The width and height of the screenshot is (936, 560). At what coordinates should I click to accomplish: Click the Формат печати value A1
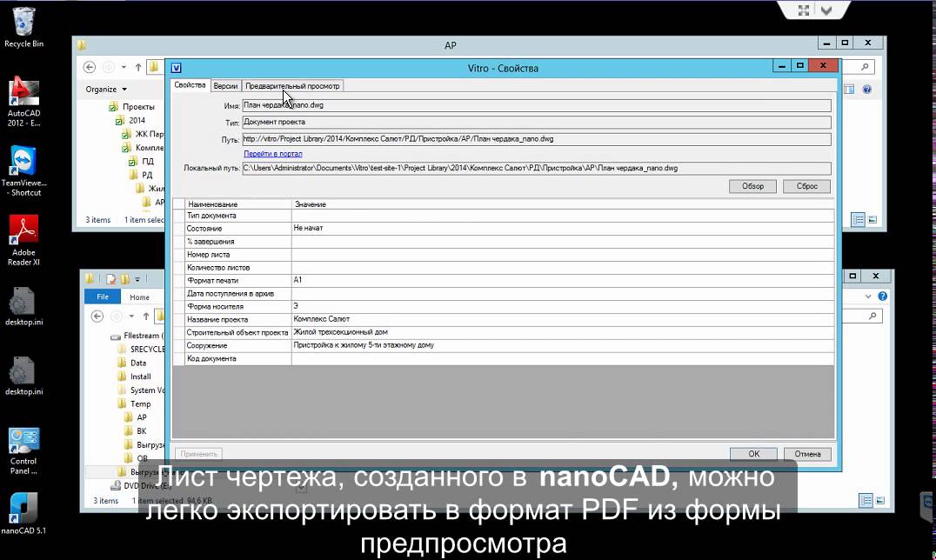(x=562, y=280)
